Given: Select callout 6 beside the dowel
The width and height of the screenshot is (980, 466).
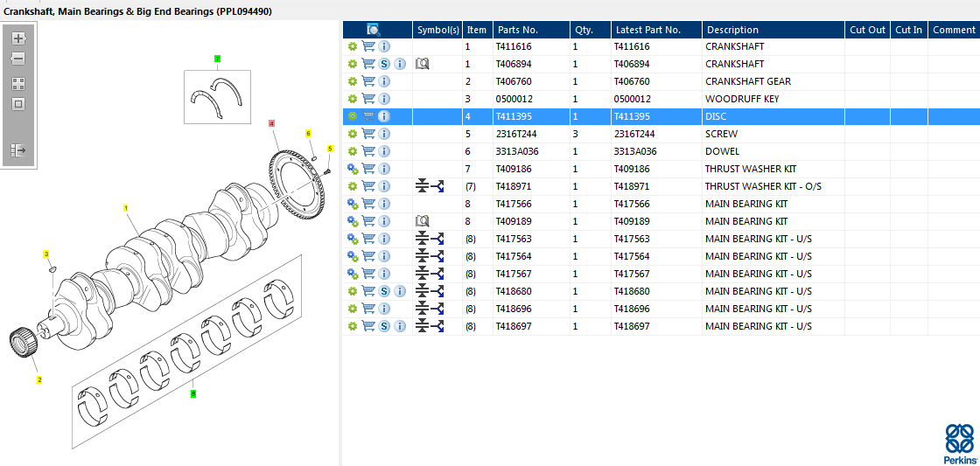Looking at the screenshot, I should pos(308,133).
